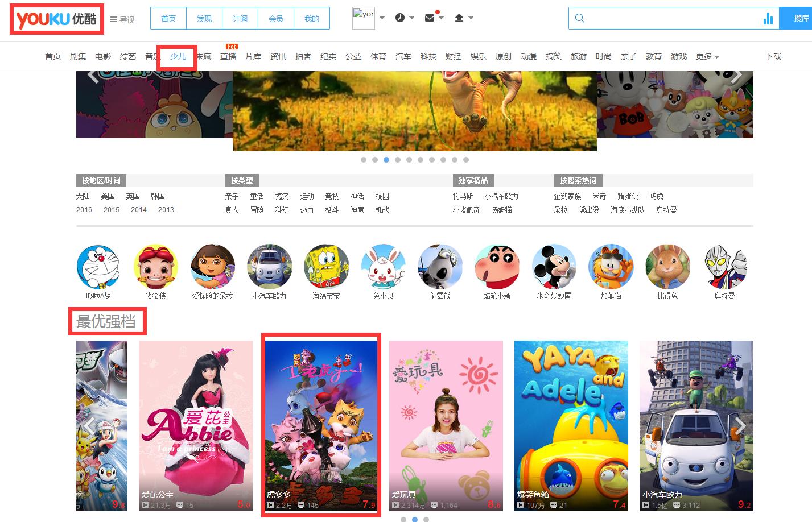
Task: Click the search magnifier icon
Action: 580,18
